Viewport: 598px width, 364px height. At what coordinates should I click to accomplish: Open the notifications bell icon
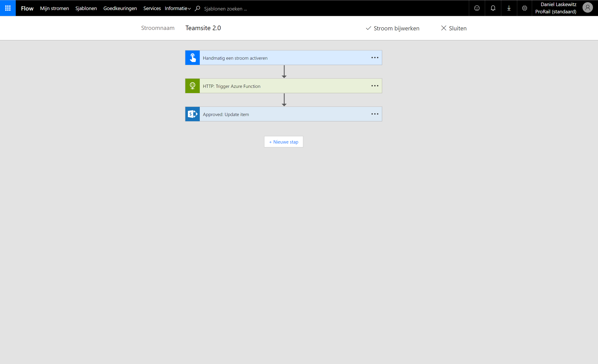tap(493, 8)
